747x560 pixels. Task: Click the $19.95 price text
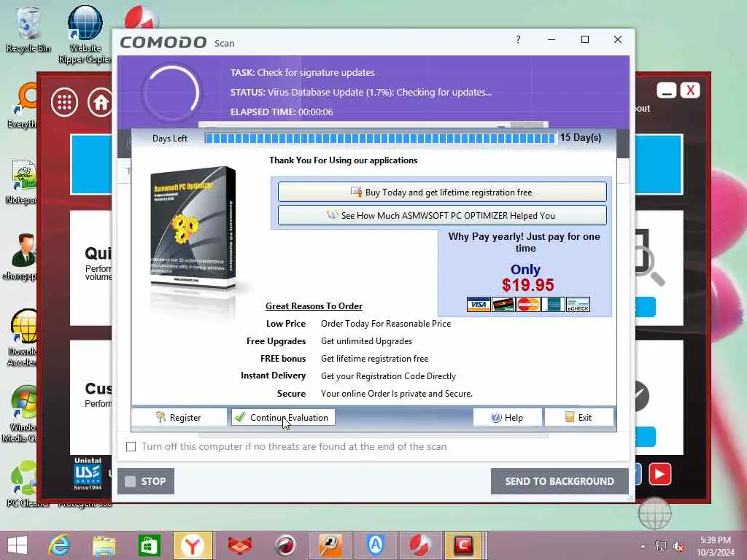coord(528,285)
